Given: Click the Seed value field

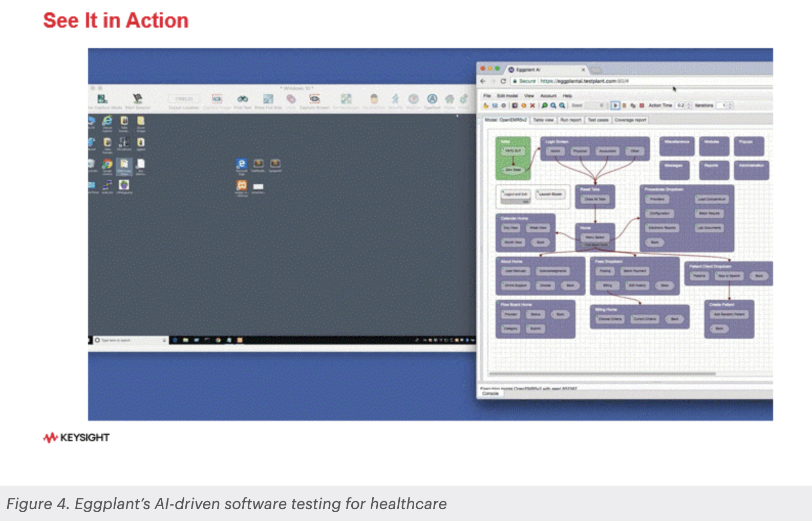Looking at the screenshot, I should pos(597,105).
